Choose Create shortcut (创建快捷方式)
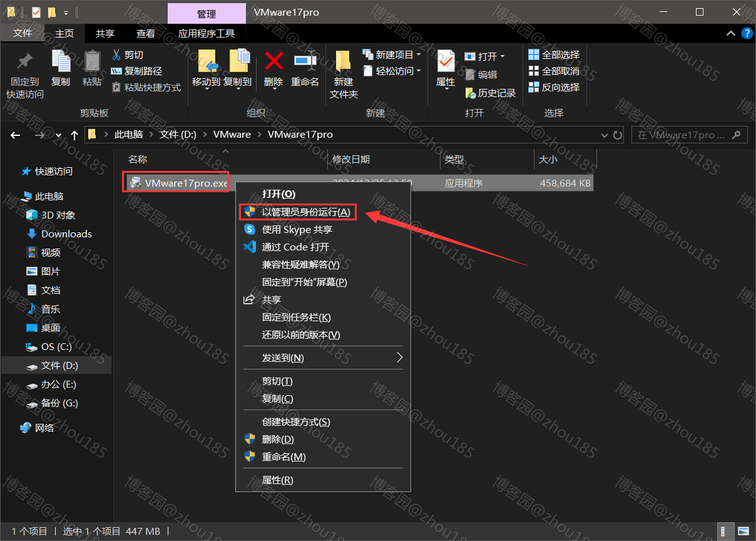Screen dimensions: 756x541 coord(323,421)
